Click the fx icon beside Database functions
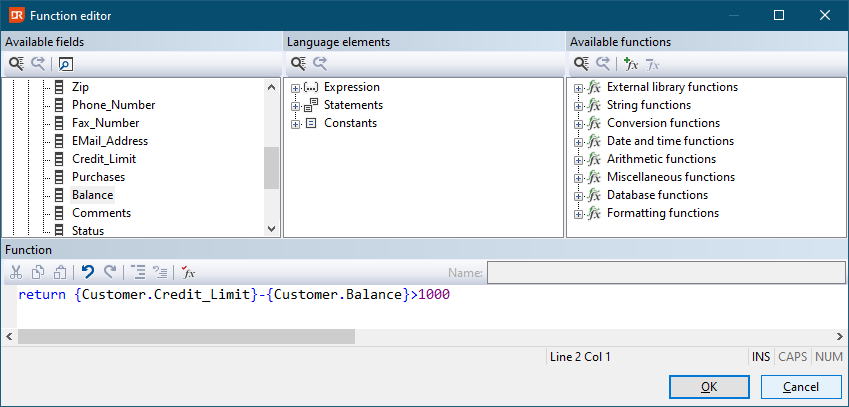This screenshot has height=407, width=849. (595, 195)
